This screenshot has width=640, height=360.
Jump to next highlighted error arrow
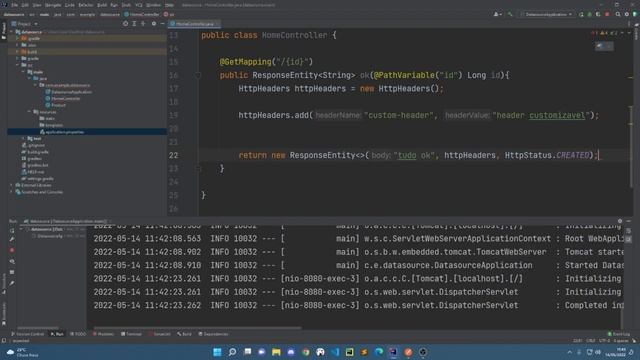click(629, 33)
